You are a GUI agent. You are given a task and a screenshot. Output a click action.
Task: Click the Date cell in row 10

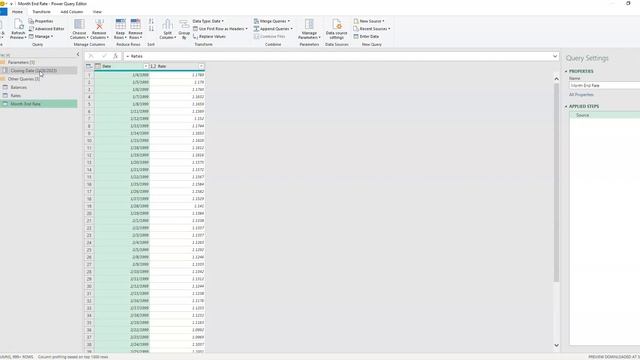[122, 140]
